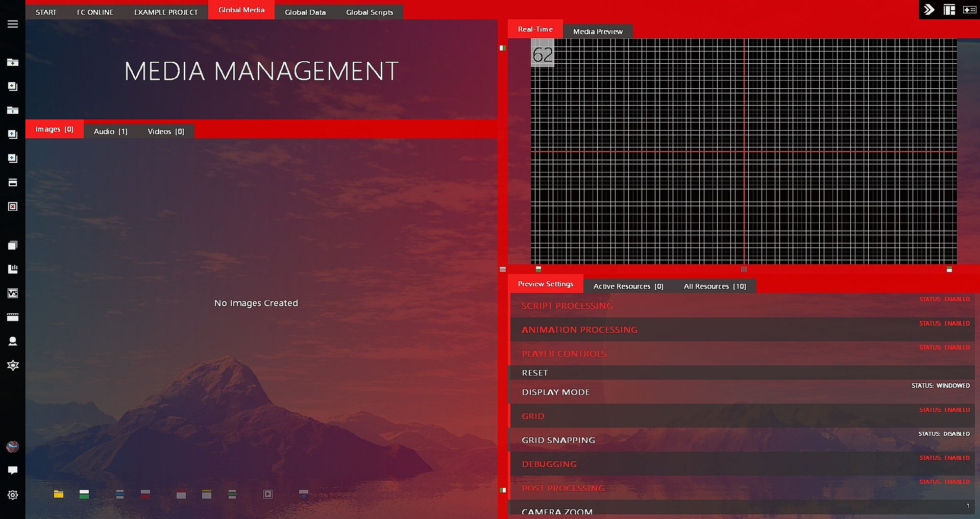Viewport: 980px width, 519px height.
Task: Click the boxed play icon in bottom toolbar
Action: (x=268, y=494)
